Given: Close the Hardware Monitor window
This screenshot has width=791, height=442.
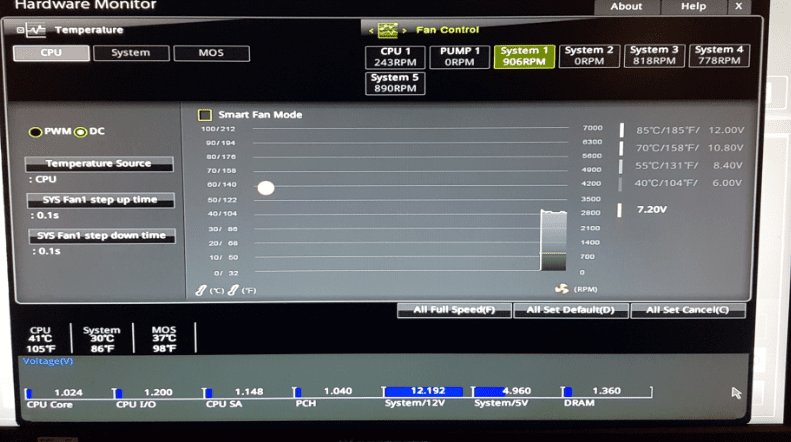Looking at the screenshot, I should pyautogui.click(x=739, y=6).
